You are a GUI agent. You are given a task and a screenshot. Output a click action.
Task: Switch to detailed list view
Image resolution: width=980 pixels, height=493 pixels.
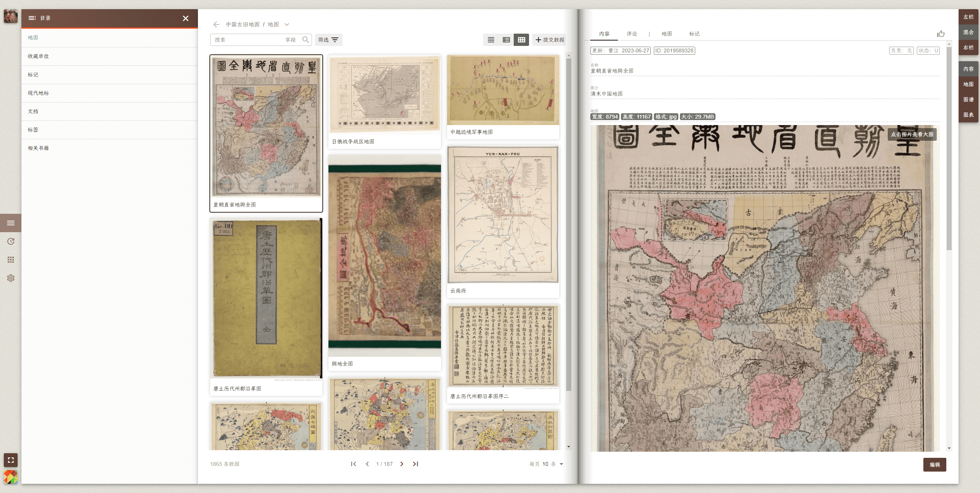click(x=506, y=40)
